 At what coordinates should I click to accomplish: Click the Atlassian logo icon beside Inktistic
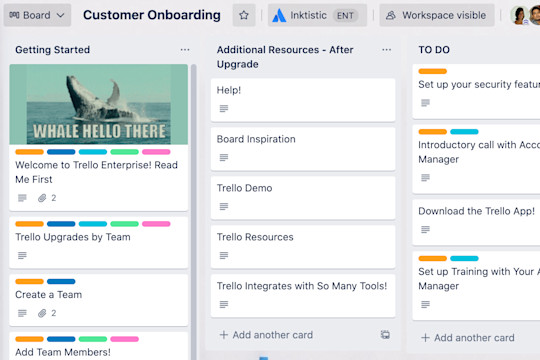(x=279, y=16)
